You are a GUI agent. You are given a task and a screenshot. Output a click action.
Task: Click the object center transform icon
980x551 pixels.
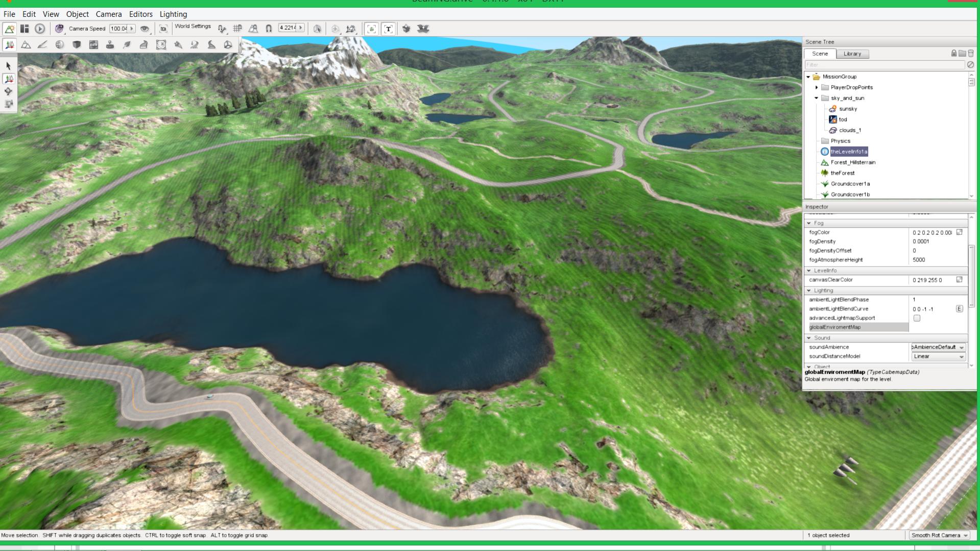(335, 29)
